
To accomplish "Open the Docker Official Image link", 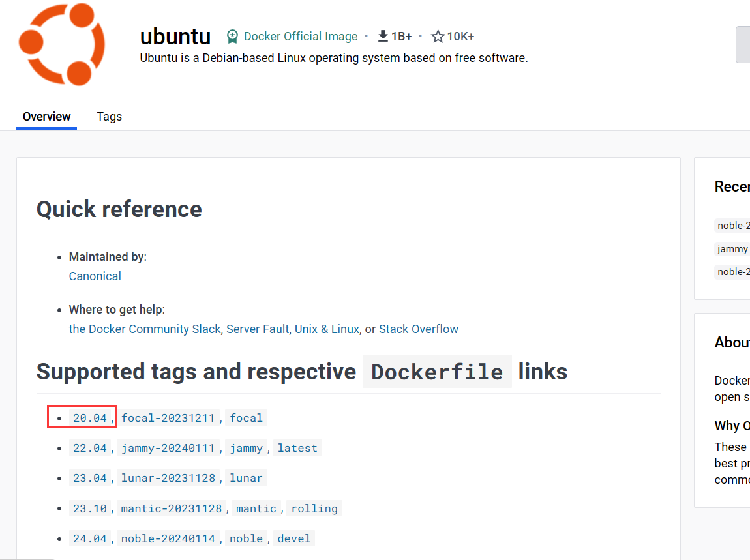I will (x=301, y=37).
